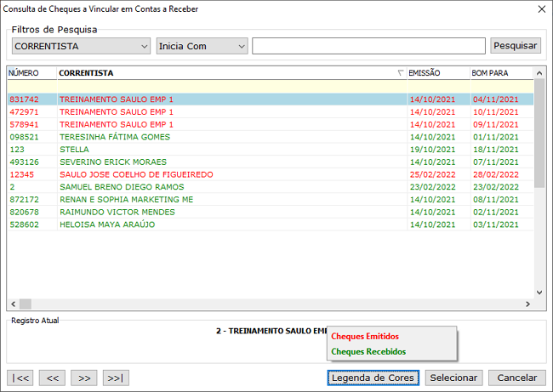Jump to last record navigation button
Screen dimensions: 553x392
click(x=116, y=378)
